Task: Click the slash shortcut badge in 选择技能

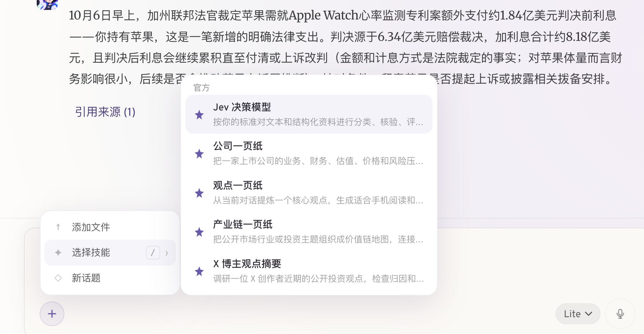Action: 153,253
